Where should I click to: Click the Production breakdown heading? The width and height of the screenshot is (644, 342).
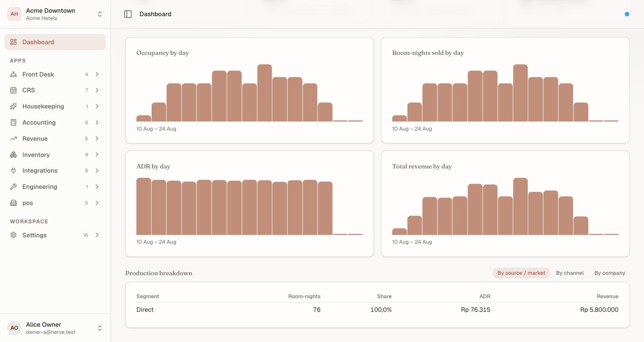pyautogui.click(x=159, y=273)
